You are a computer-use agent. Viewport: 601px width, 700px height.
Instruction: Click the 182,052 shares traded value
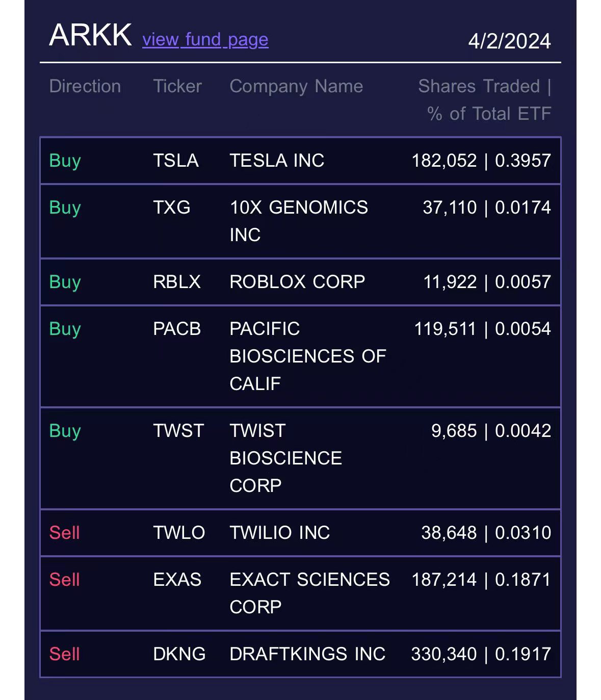pyautogui.click(x=444, y=161)
